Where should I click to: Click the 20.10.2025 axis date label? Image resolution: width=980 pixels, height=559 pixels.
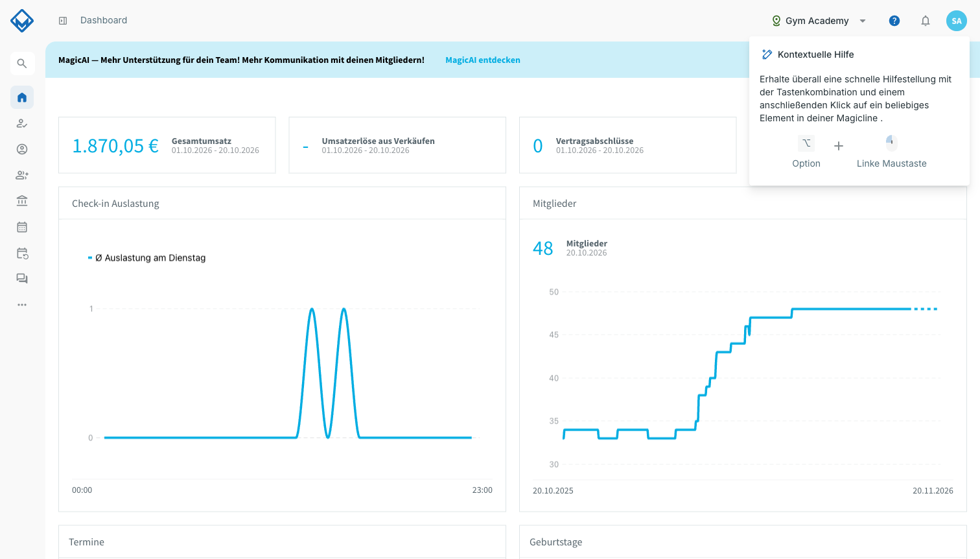(x=553, y=491)
